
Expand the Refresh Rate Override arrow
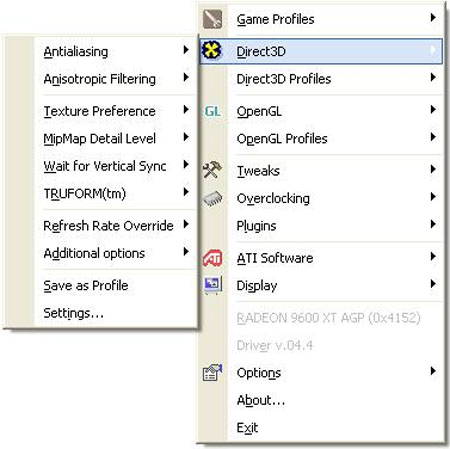pos(186,225)
